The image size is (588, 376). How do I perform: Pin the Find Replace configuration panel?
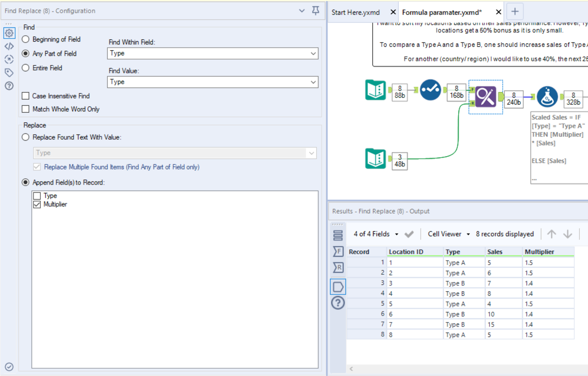(x=315, y=11)
